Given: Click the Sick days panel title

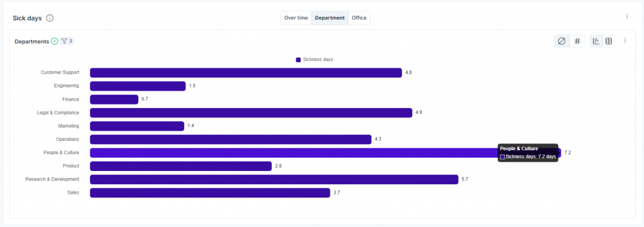Looking at the screenshot, I should (x=27, y=18).
